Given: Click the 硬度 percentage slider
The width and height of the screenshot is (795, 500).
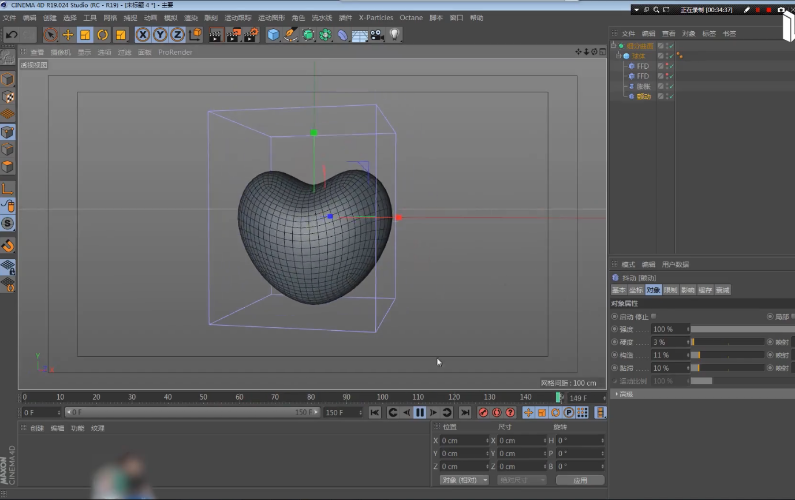Looking at the screenshot, I should pyautogui.click(x=726, y=342).
